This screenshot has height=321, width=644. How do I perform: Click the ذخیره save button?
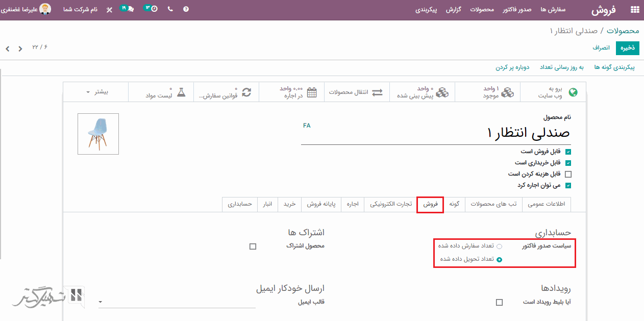coord(627,47)
